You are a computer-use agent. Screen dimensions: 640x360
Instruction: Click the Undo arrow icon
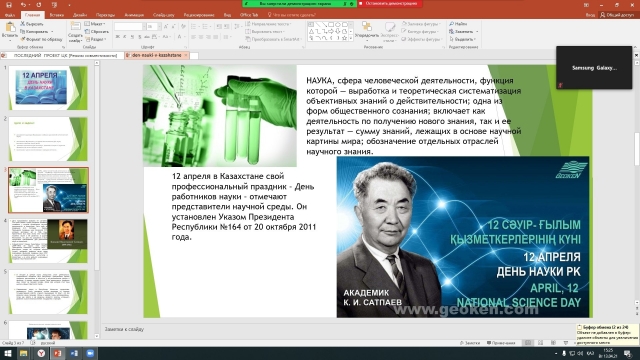(x=23, y=5)
